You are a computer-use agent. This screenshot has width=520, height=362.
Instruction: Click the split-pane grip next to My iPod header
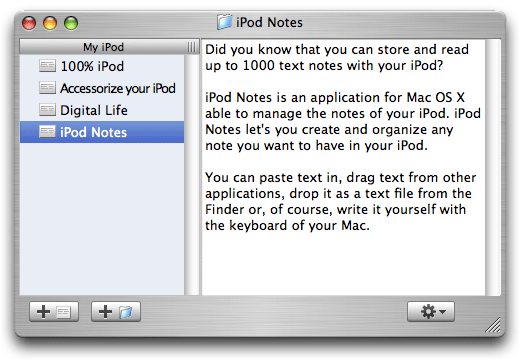(x=192, y=47)
